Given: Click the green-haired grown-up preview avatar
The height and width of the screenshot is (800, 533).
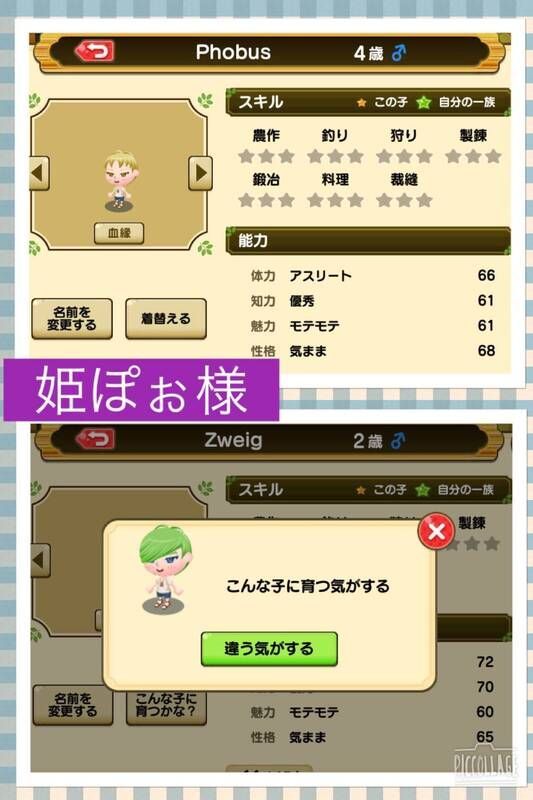Looking at the screenshot, I should tap(164, 568).
